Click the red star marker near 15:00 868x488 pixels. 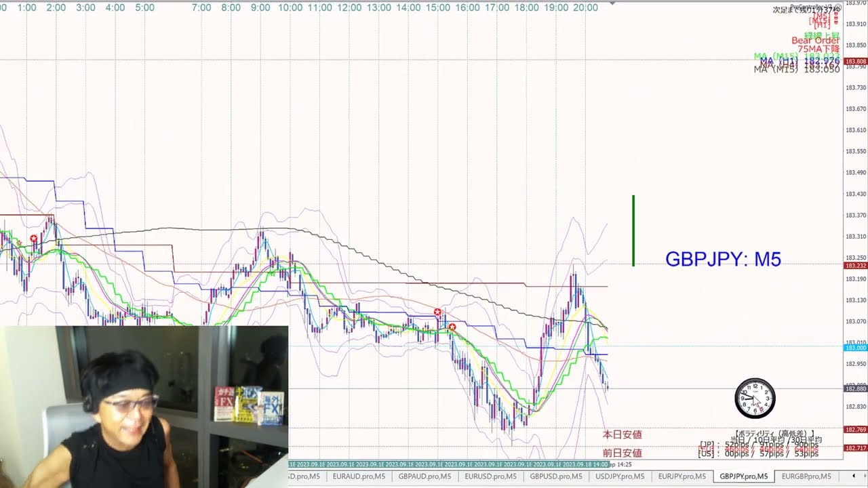pyautogui.click(x=438, y=312)
